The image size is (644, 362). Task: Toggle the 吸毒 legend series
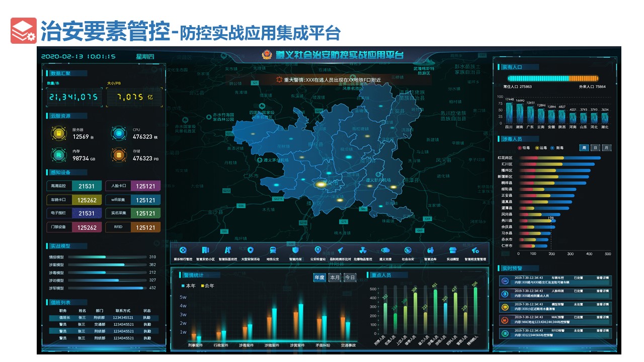coord(524,148)
